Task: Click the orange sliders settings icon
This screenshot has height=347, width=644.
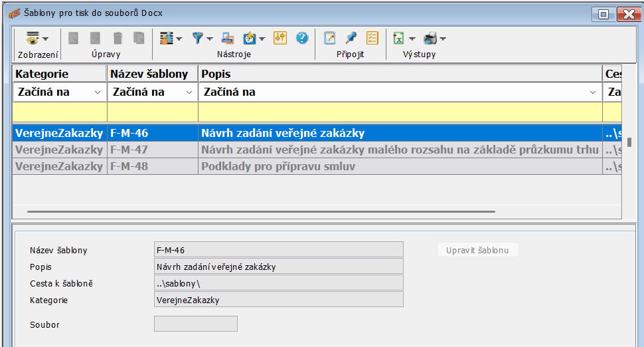Action: pyautogui.click(x=280, y=39)
